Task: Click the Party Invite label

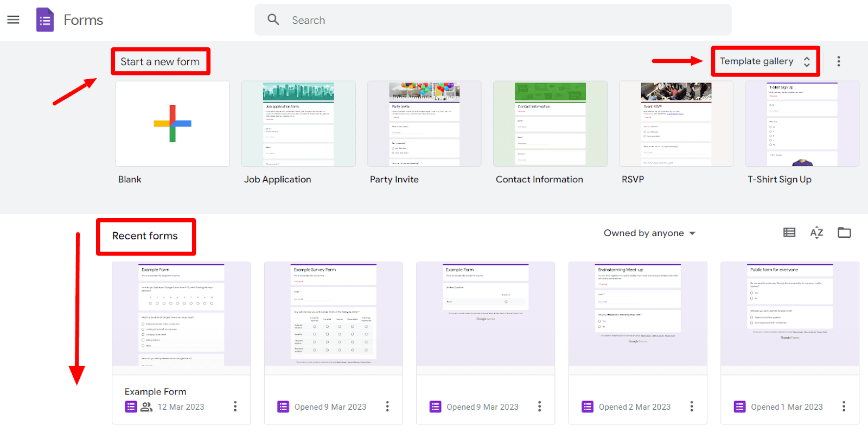Action: pyautogui.click(x=394, y=180)
